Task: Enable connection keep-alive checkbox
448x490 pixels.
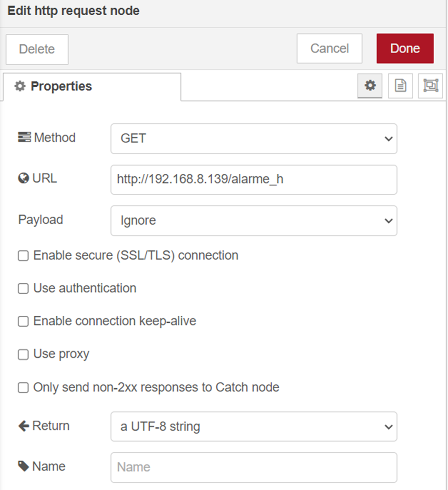Action: click(x=23, y=321)
